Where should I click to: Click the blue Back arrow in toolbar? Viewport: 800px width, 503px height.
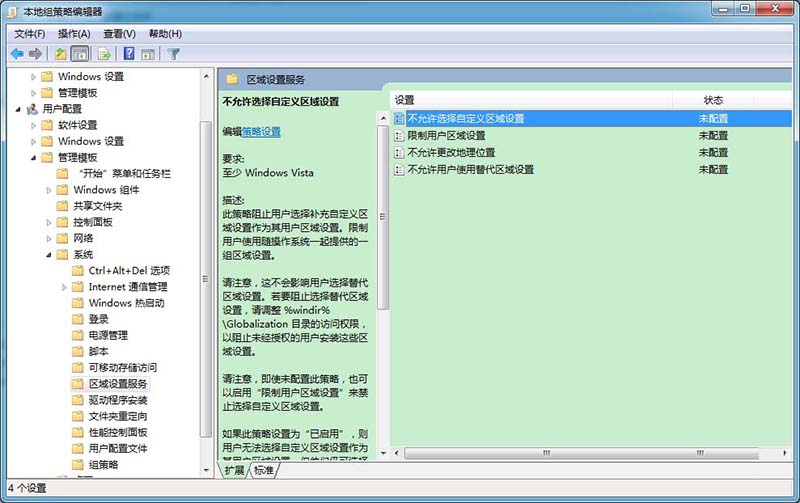tap(17, 53)
